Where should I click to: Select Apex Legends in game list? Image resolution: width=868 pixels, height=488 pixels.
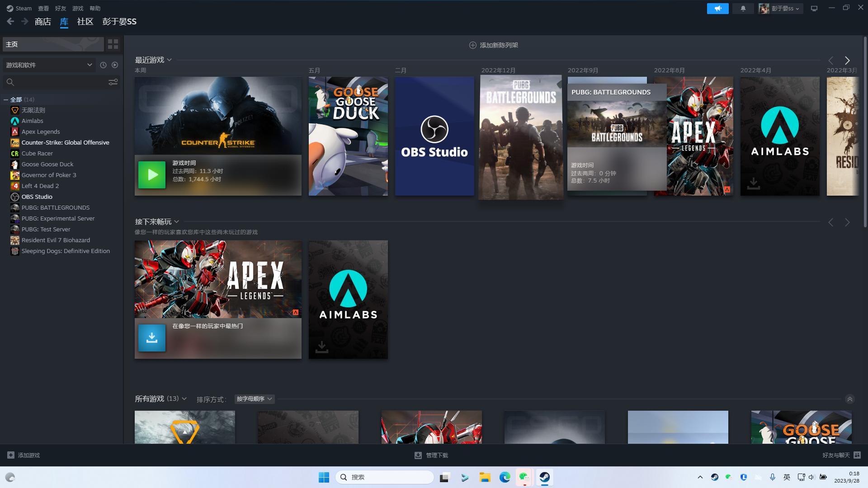(x=41, y=131)
